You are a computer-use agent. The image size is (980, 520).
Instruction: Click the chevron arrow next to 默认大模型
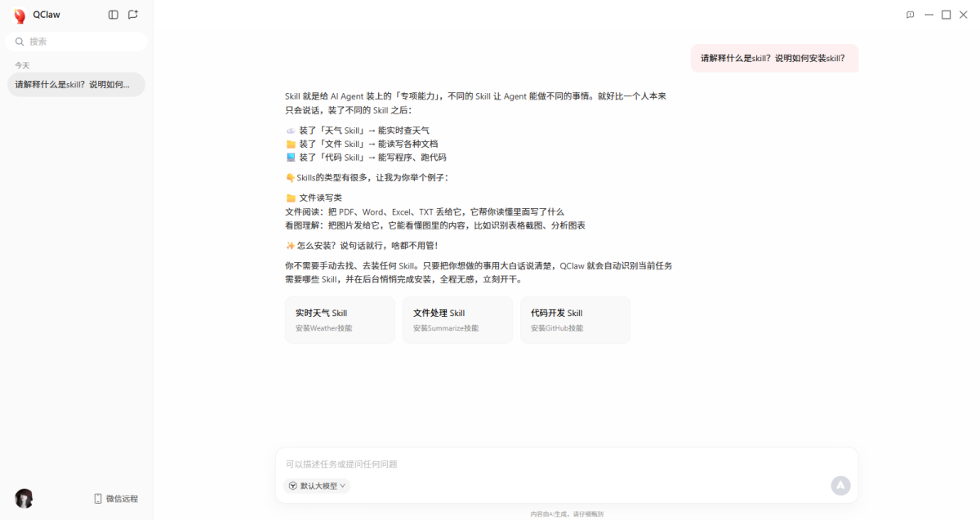click(343, 486)
